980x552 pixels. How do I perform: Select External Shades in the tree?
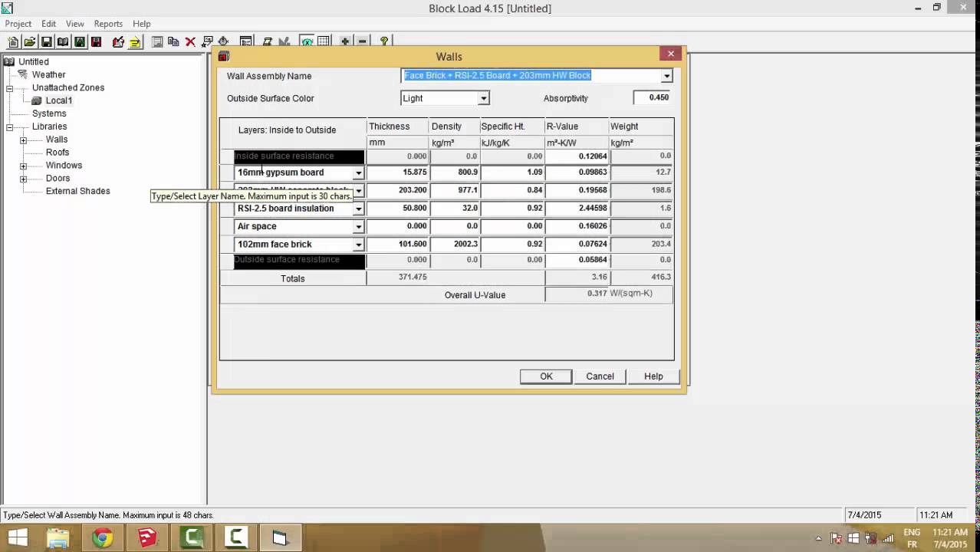[x=78, y=191]
